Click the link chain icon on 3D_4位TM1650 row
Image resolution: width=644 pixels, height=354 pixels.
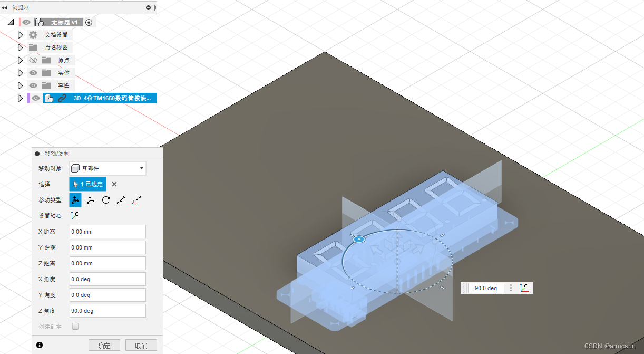pos(62,98)
